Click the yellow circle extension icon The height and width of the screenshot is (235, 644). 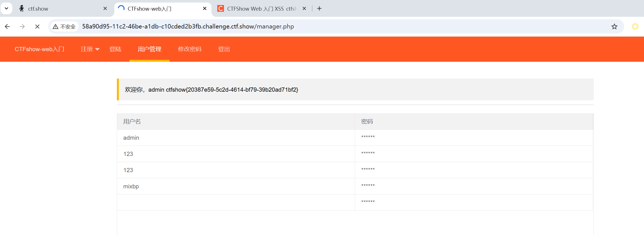pyautogui.click(x=635, y=27)
